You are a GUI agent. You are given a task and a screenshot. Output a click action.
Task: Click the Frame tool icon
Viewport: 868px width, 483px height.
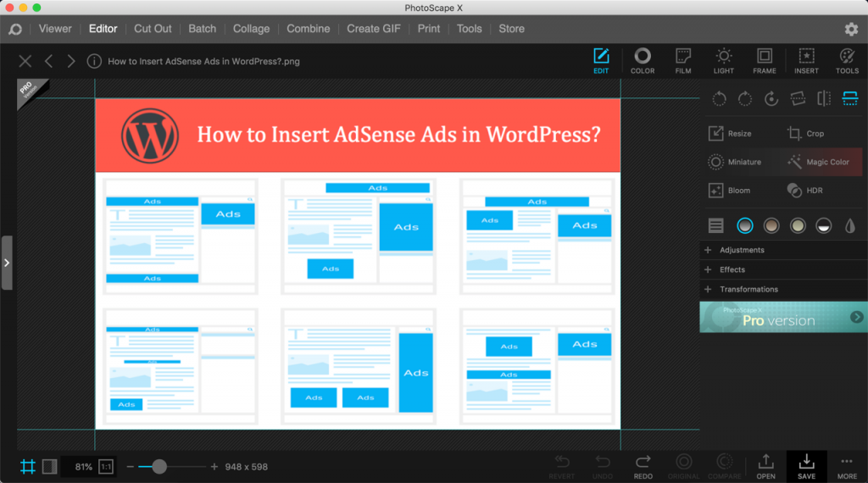coord(765,60)
